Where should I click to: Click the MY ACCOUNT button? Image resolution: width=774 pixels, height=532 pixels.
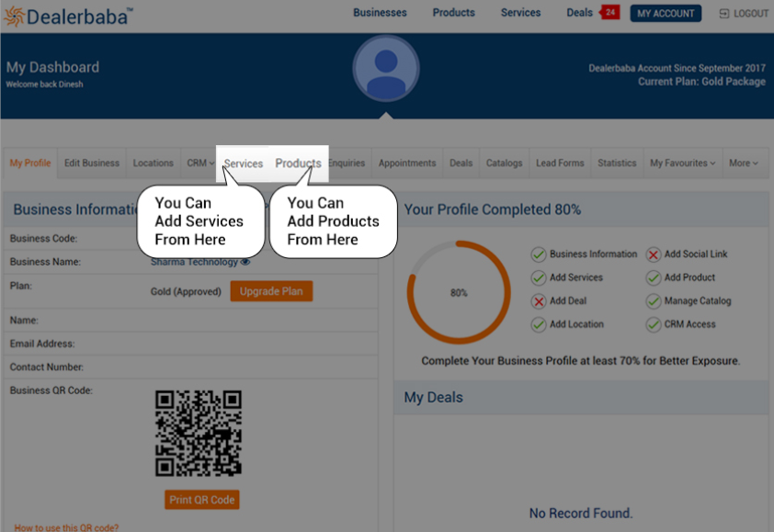[x=666, y=14]
